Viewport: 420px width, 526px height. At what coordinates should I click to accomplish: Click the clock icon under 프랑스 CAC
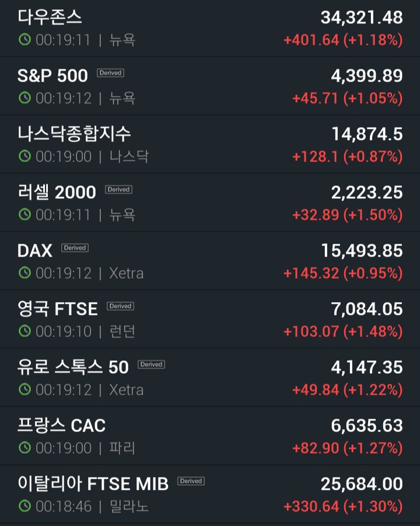tap(24, 448)
